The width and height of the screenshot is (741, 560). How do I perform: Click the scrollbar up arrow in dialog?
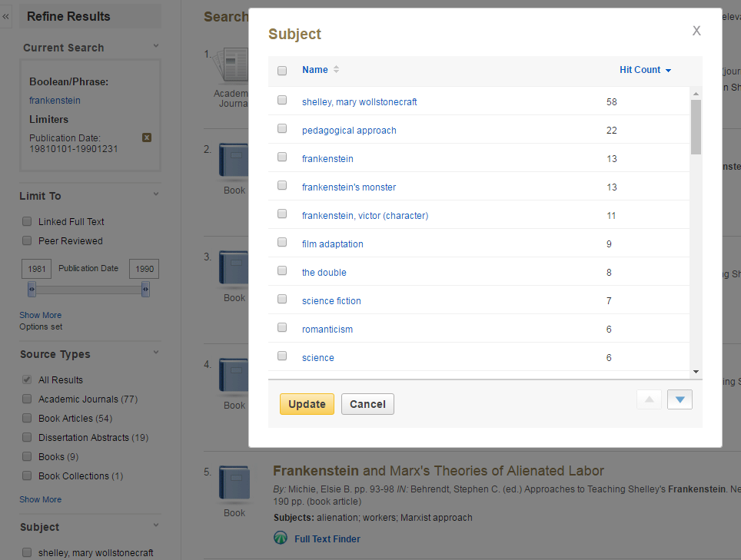click(696, 94)
